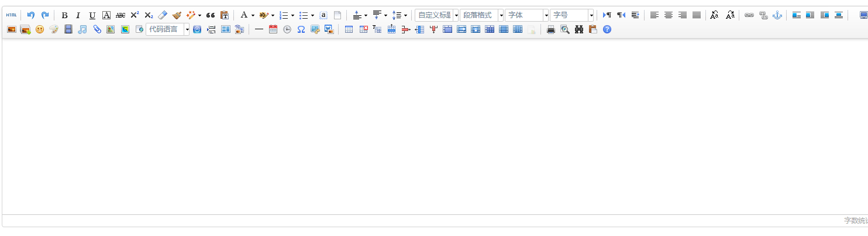Insert a horizontal rule line
868x236 pixels.
(259, 29)
